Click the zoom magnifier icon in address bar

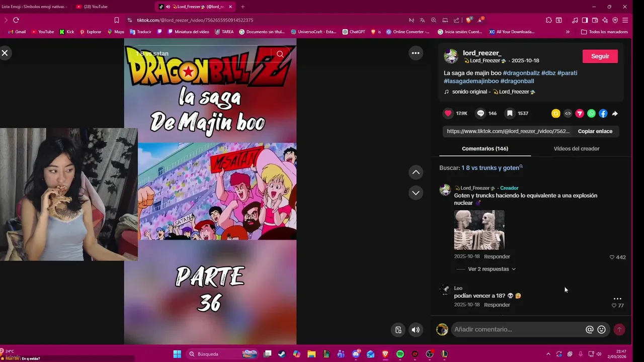(x=434, y=20)
